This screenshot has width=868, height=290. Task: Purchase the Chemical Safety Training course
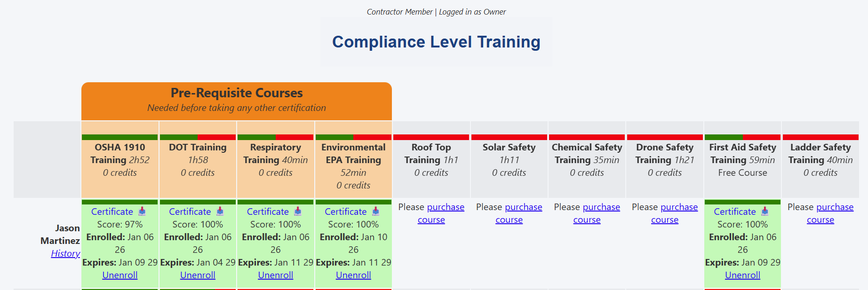pyautogui.click(x=601, y=207)
